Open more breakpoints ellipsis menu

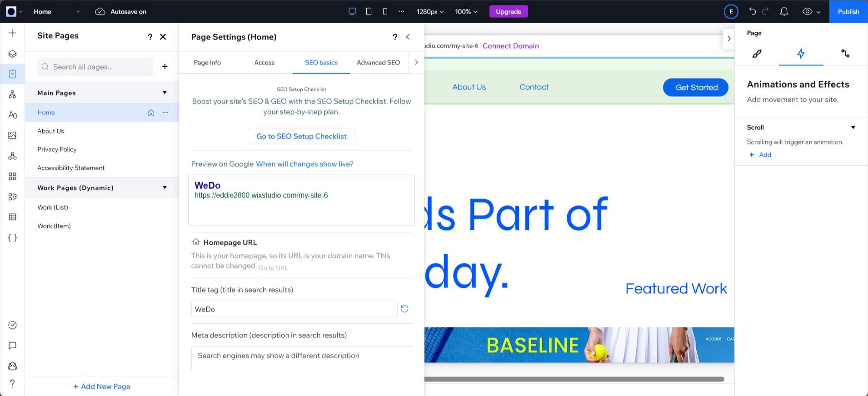click(401, 11)
